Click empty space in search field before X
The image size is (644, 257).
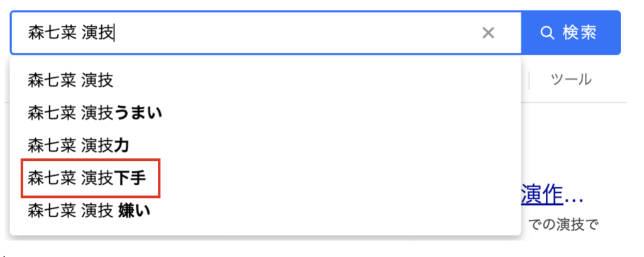[296, 33]
